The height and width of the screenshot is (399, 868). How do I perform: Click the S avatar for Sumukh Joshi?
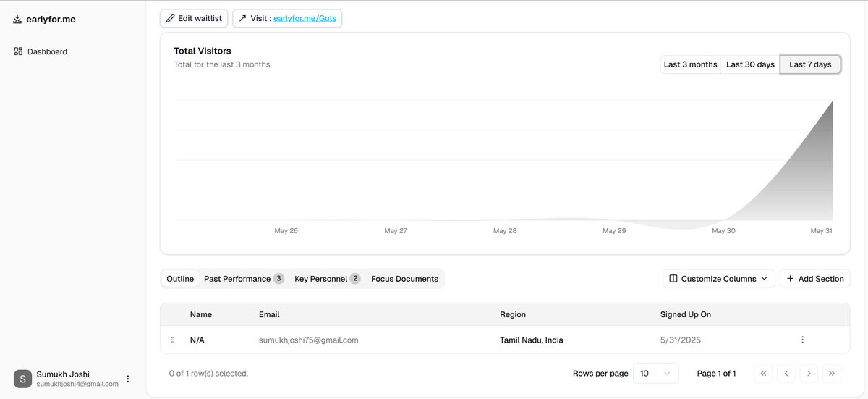tap(22, 379)
